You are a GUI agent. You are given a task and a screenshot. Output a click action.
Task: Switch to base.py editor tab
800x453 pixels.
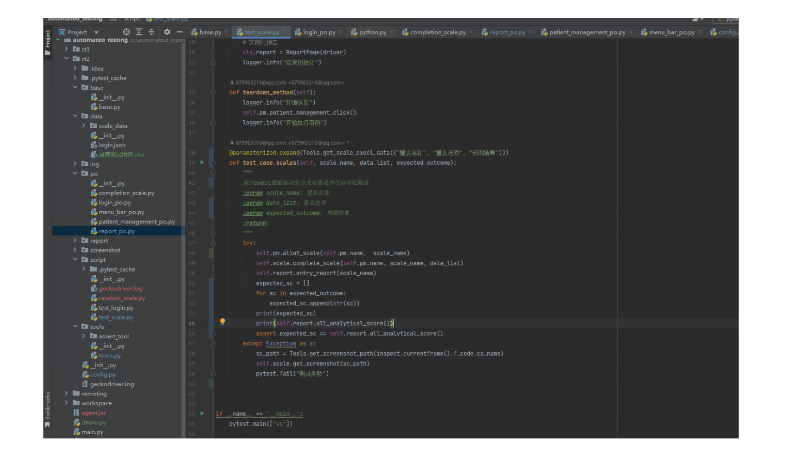click(x=207, y=32)
